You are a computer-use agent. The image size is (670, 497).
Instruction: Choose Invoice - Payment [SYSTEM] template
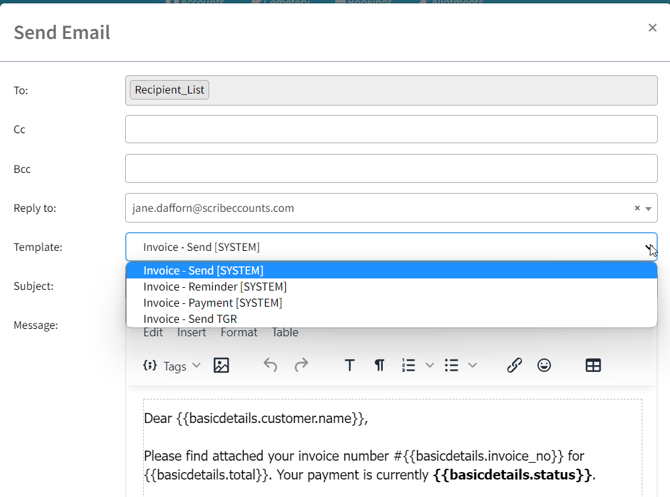click(x=391, y=303)
